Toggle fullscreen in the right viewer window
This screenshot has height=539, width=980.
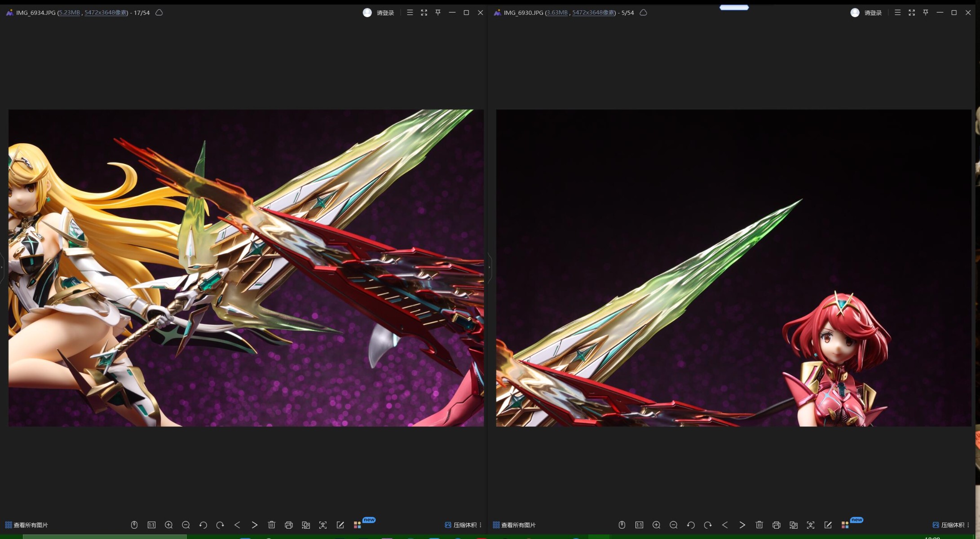(x=911, y=13)
